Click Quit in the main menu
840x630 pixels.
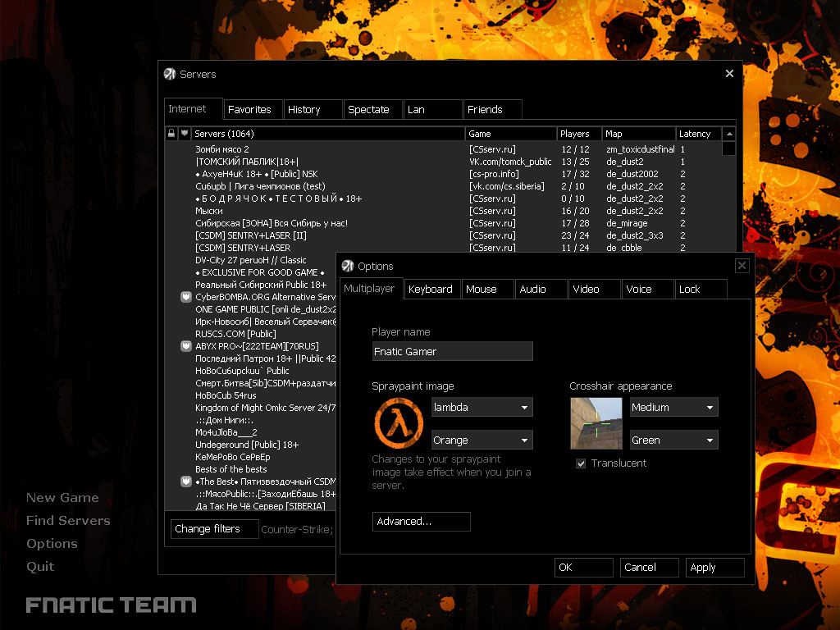tap(40, 567)
